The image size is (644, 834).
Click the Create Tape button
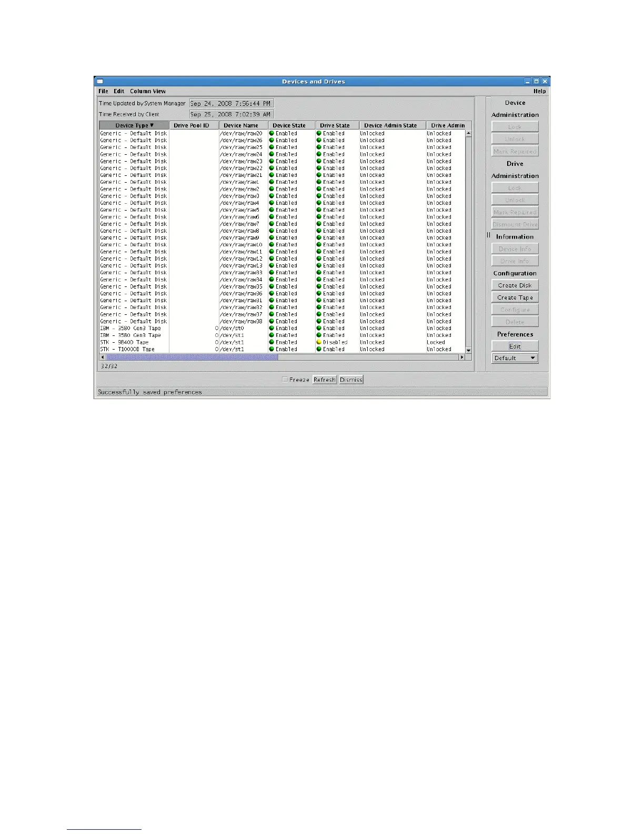515,297
